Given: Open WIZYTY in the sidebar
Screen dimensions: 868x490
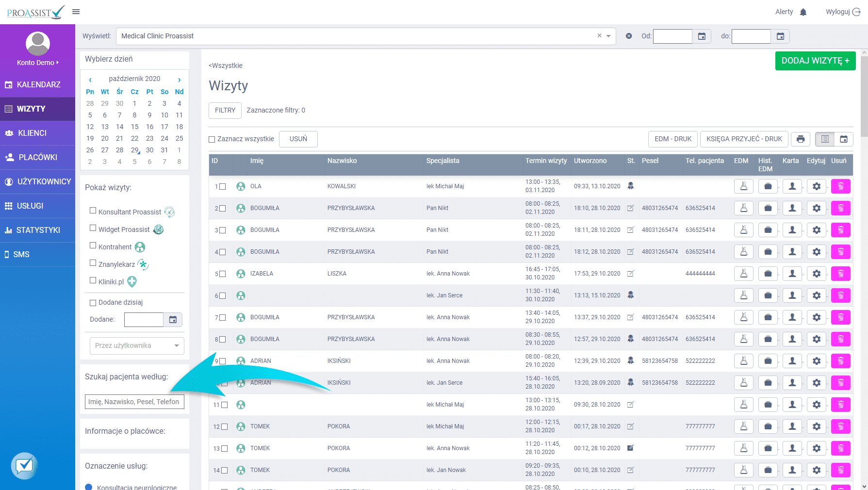Looking at the screenshot, I should (38, 109).
